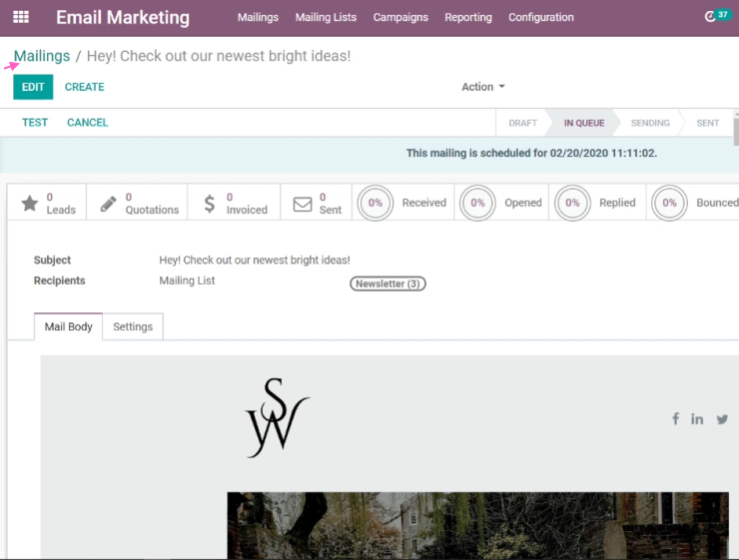Open the LinkedIn icon in mail body

click(x=697, y=418)
